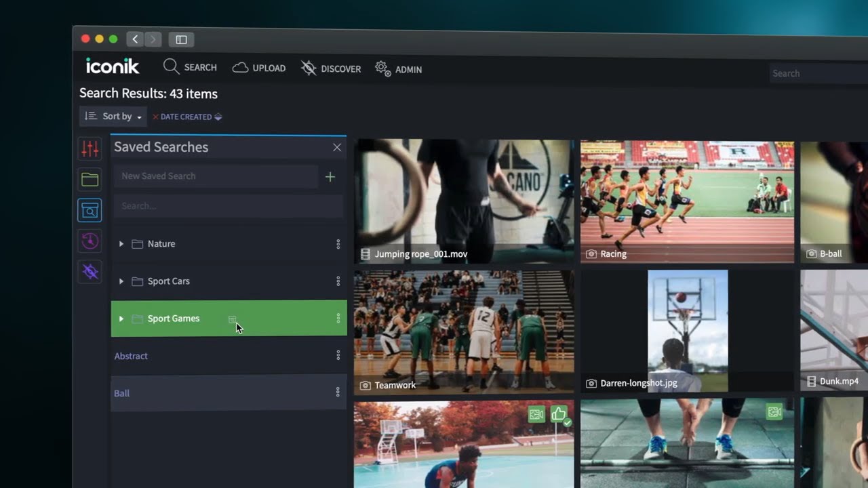Click the video badge on the sneakers thumbnail
Viewport: 868px width, 488px height.
point(774,412)
